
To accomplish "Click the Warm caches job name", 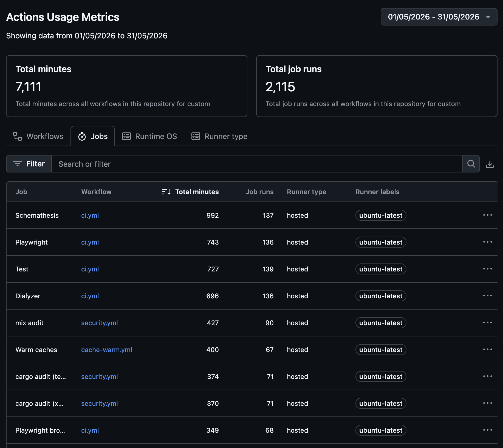I will pyautogui.click(x=36, y=350).
